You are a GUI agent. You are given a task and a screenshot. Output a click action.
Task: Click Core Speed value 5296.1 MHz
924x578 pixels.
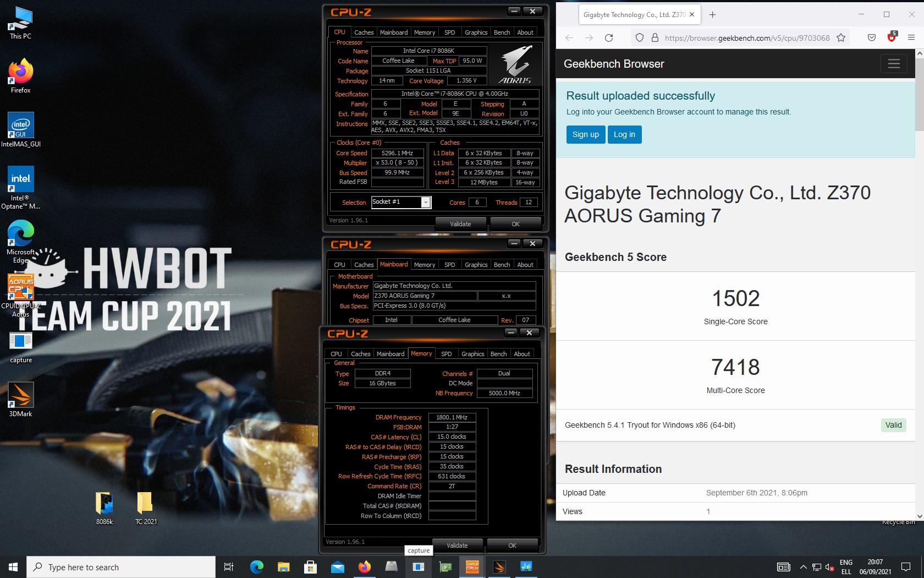397,153
